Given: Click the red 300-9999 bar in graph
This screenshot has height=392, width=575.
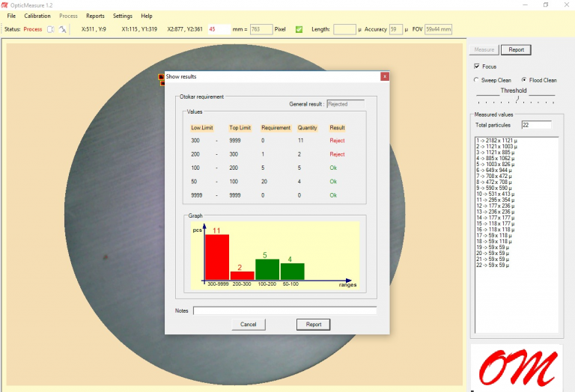Looking at the screenshot, I should [217, 257].
